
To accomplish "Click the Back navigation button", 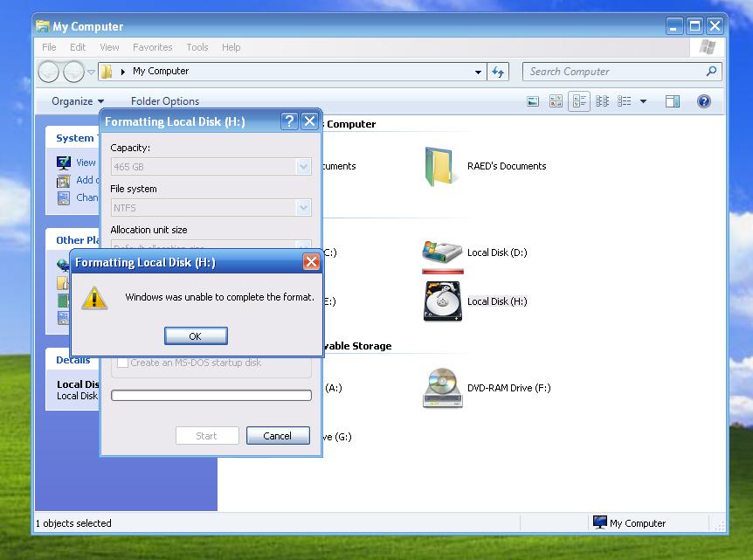I will click(x=49, y=72).
